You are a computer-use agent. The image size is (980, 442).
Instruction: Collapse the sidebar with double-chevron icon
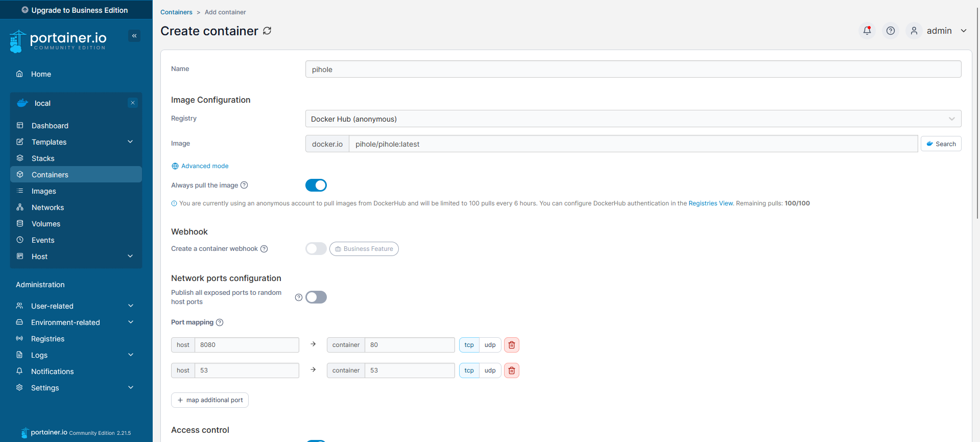[134, 36]
